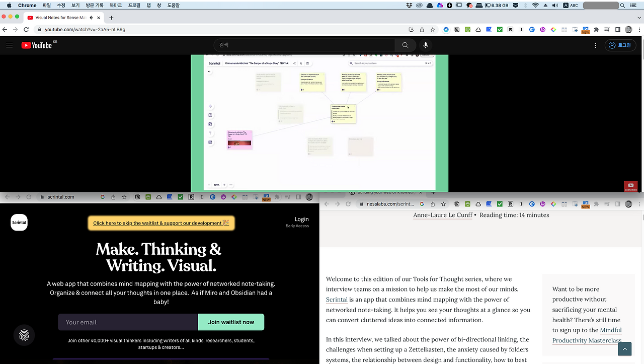This screenshot has height=364, width=644.
Task: Click the "Make. Thinking & Writing. Visual." headline
Action: [158, 257]
